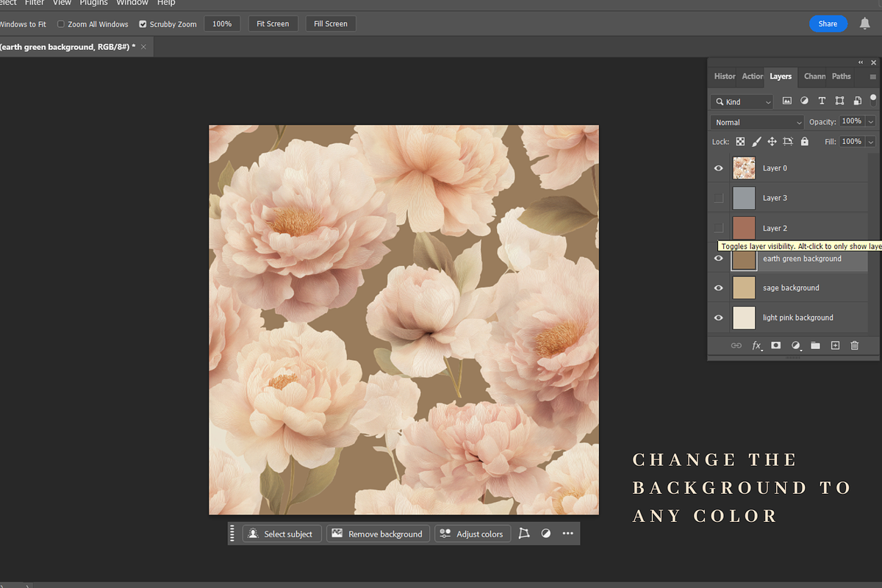
Task: Switch to the Channels tab
Action: (814, 76)
